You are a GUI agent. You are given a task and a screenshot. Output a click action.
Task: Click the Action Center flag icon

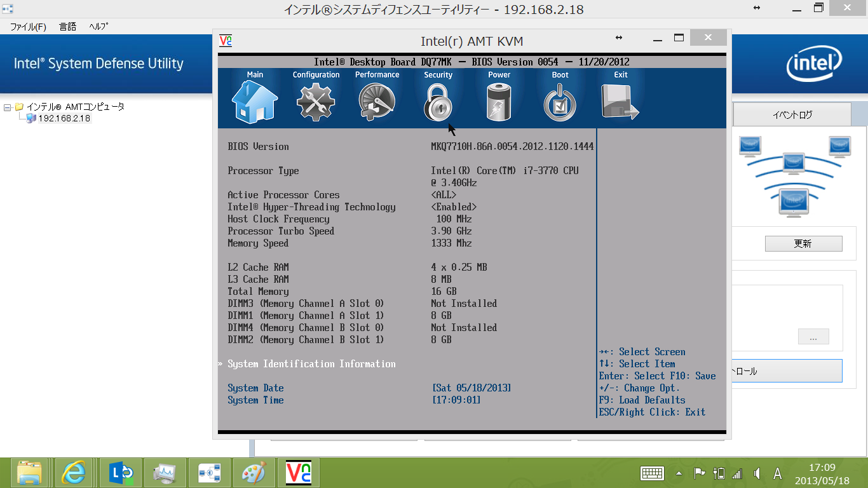coord(700,473)
